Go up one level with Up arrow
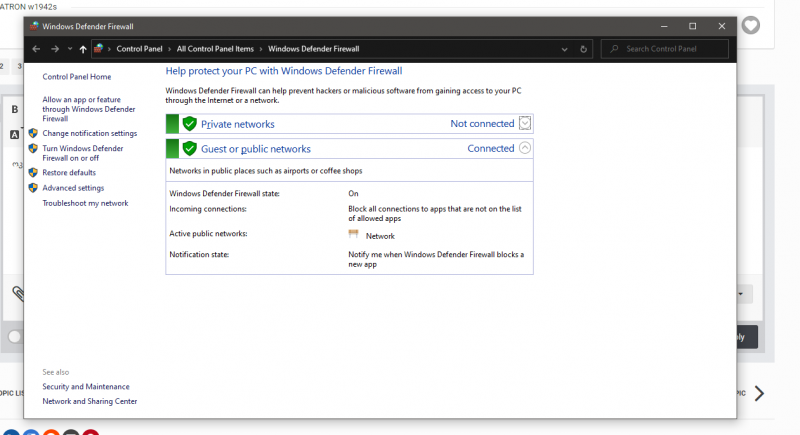 click(83, 48)
